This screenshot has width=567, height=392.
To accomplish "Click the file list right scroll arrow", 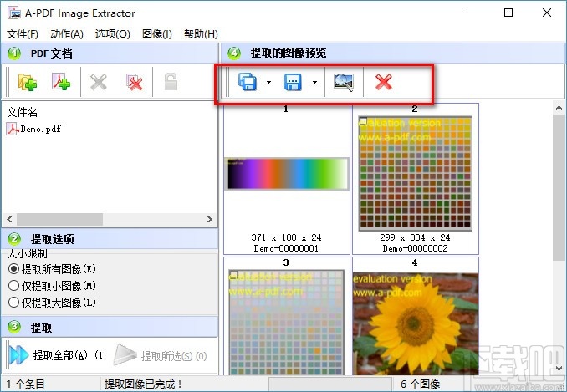I will coord(210,219).
